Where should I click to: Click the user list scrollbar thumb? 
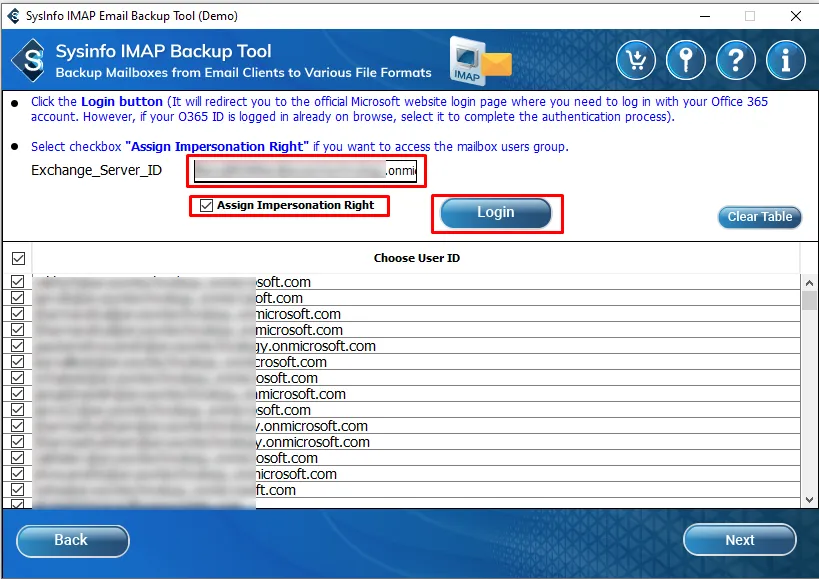point(809,300)
